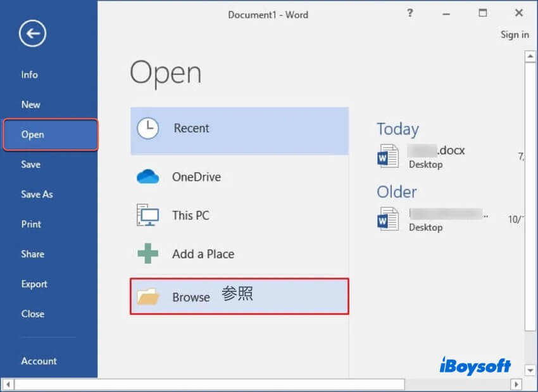The width and height of the screenshot is (538, 392).
Task: Select the Recent clock icon
Action: click(147, 129)
